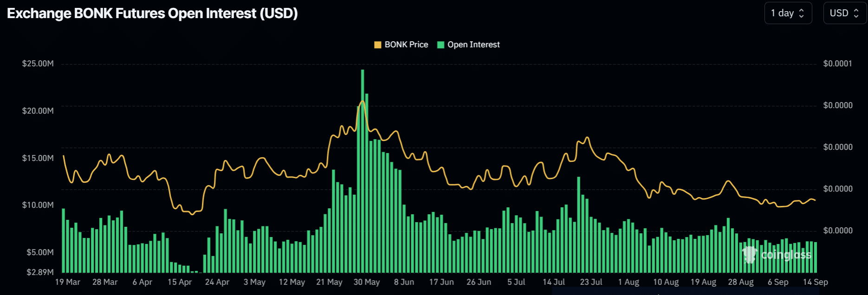Click the 6 Apr date label

(143, 282)
